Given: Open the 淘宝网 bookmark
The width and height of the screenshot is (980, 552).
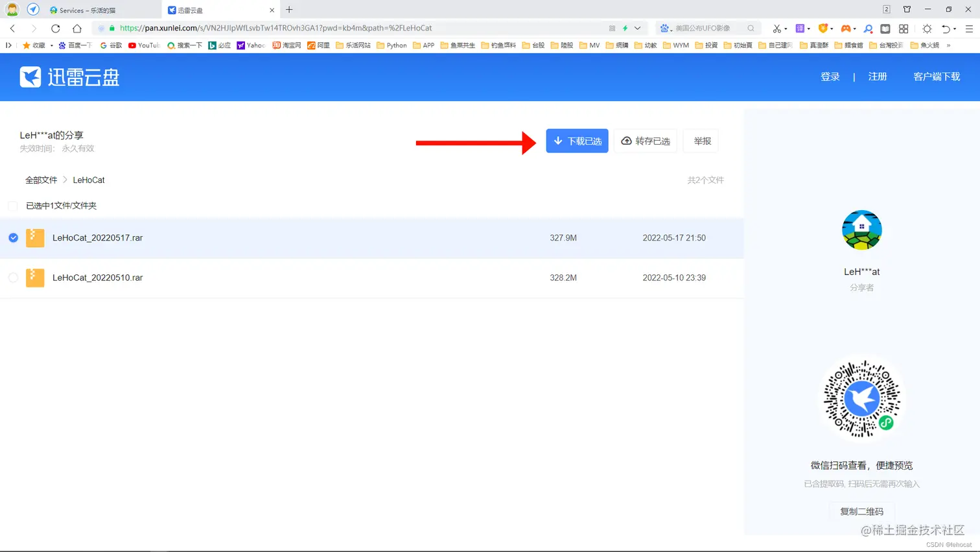Looking at the screenshot, I should [x=286, y=45].
